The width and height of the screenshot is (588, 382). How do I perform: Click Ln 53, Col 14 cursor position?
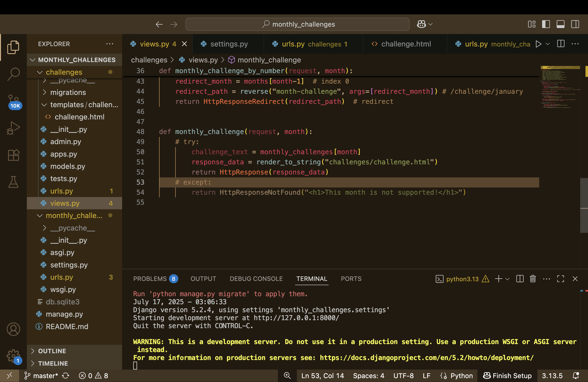pyautogui.click(x=322, y=376)
